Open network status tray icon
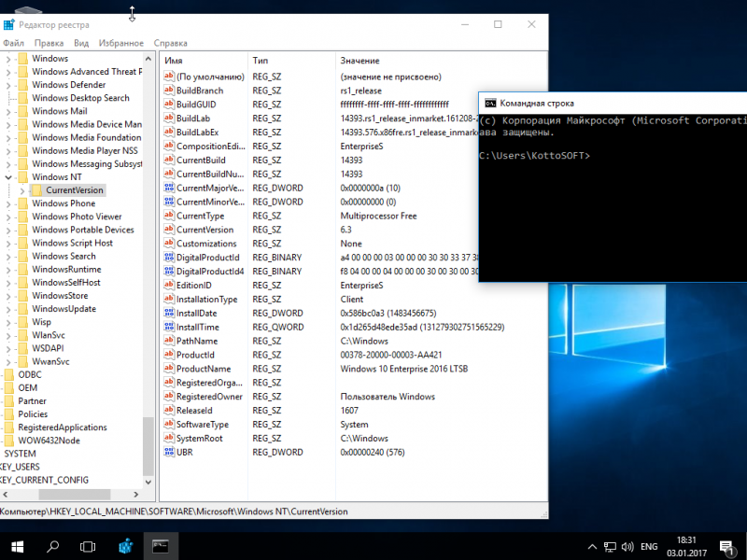The image size is (747, 560). (610, 547)
